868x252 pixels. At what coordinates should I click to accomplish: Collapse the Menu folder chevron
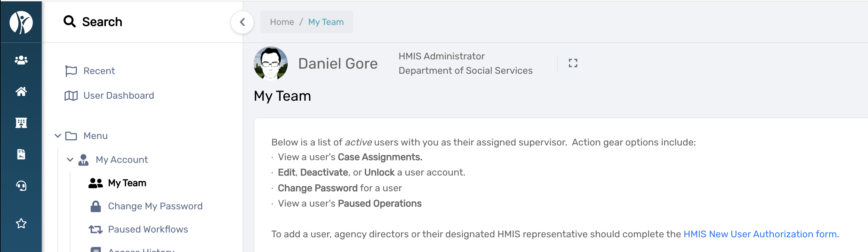click(x=58, y=136)
